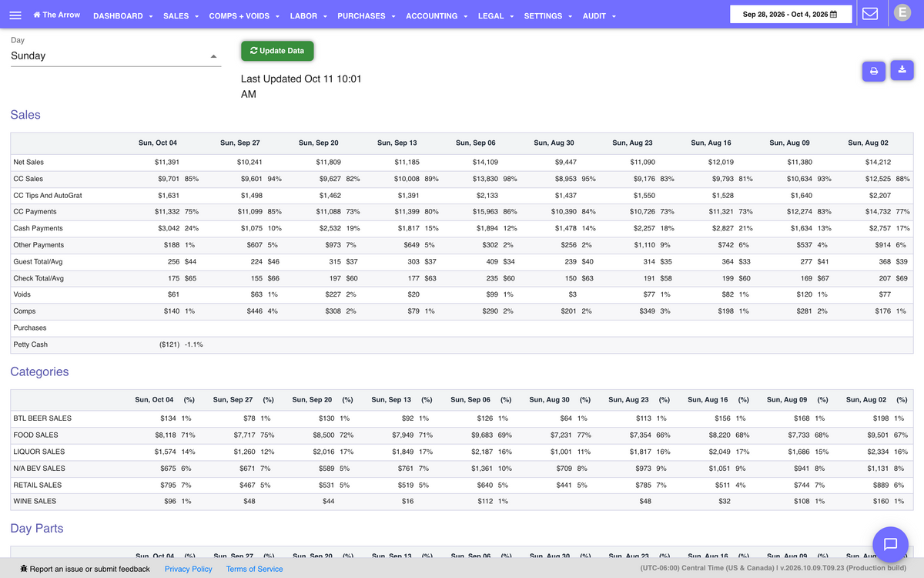Select the Sun, Aug 02 Sales column header
The width and height of the screenshot is (924, 578).
tap(868, 143)
